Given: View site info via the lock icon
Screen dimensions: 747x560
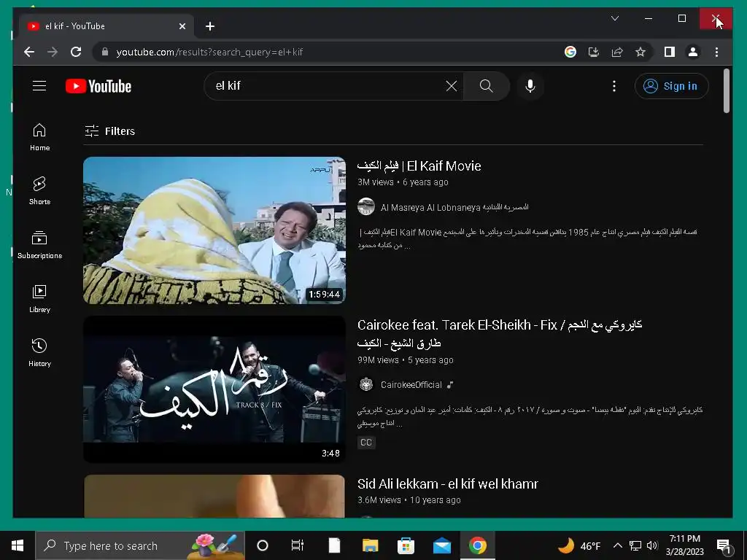Looking at the screenshot, I should [x=105, y=52].
